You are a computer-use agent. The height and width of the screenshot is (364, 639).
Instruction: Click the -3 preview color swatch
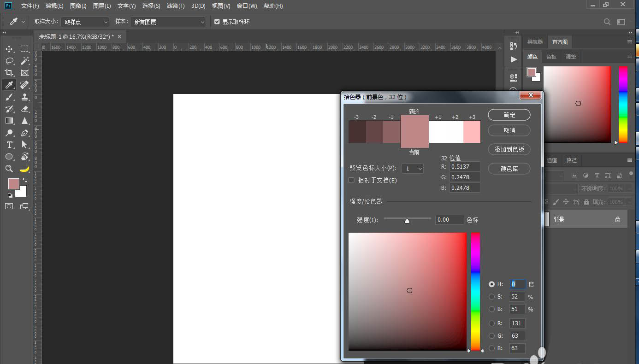[357, 132]
